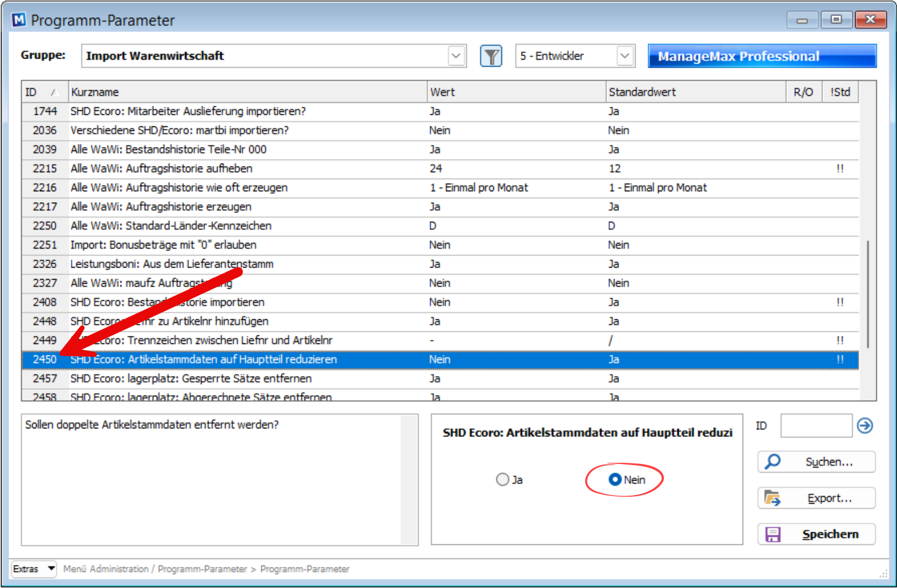Open the 5 - Entwickler level dropdown
Screen dimensions: 897x588
click(625, 56)
